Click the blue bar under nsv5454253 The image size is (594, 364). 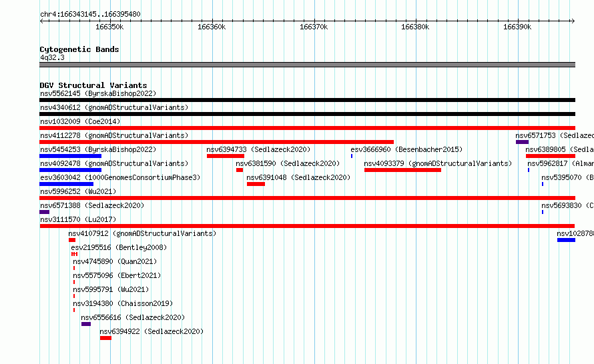pyautogui.click(x=71, y=156)
